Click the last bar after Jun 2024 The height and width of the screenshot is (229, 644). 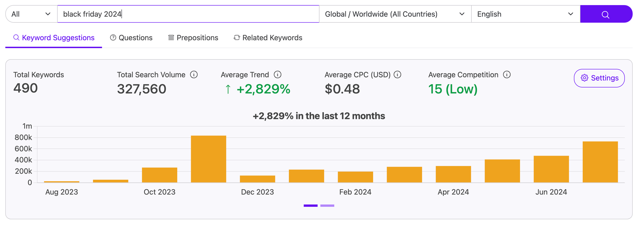(600, 162)
